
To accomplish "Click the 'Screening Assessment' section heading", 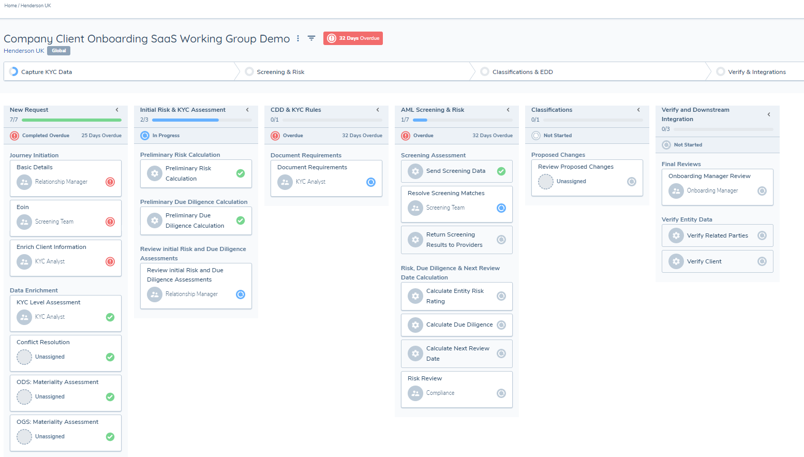I will 433,155.
